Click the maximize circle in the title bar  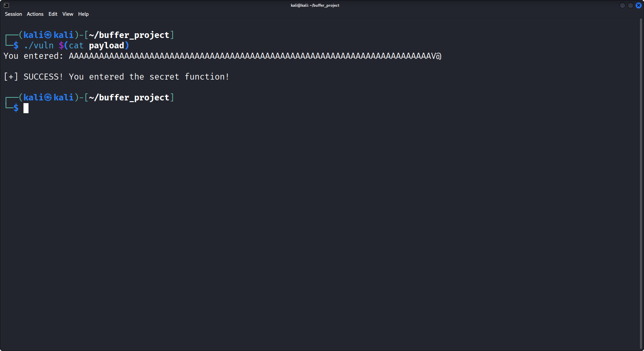click(630, 5)
